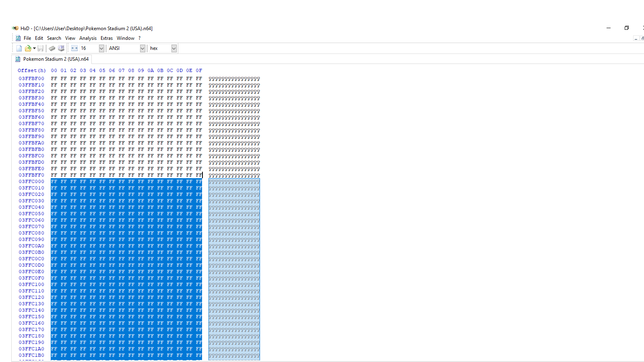This screenshot has height=362, width=644.
Task: Click the Open file folder icon
Action: pyautogui.click(x=28, y=48)
